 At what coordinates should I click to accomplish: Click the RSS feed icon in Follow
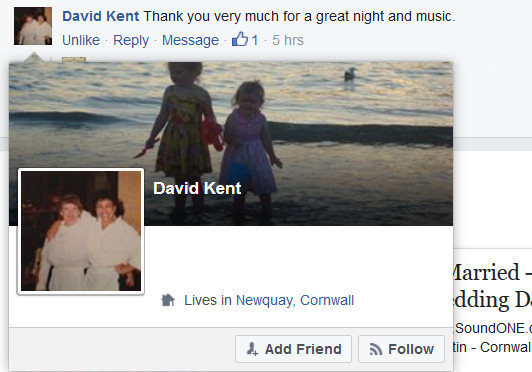click(376, 349)
